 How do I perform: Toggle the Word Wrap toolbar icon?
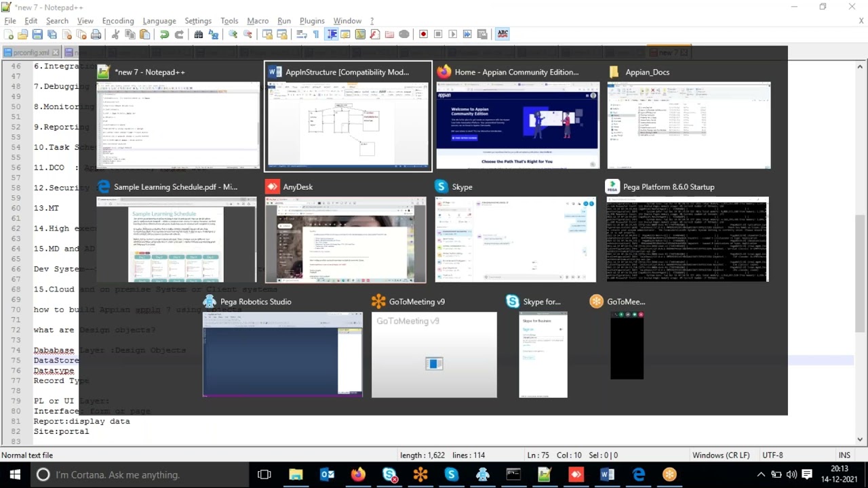click(302, 35)
